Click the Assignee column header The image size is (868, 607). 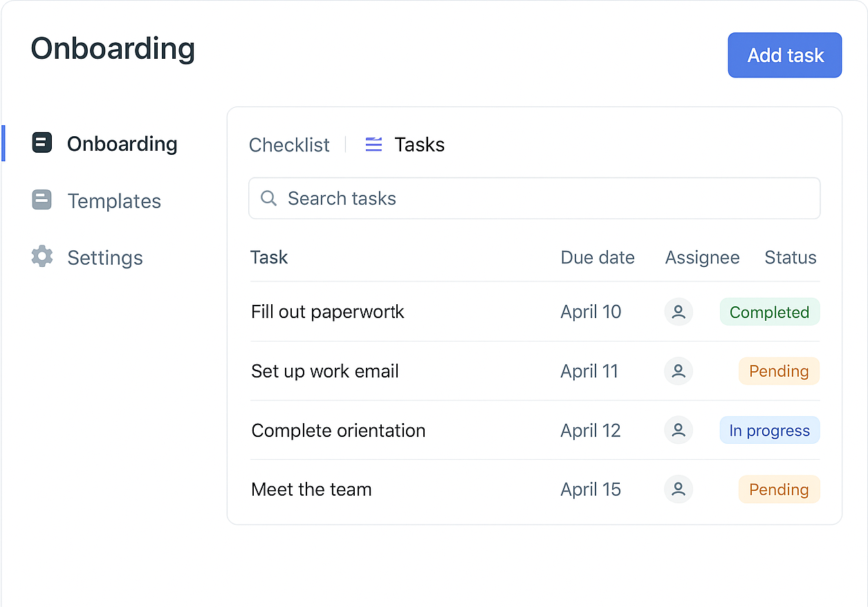click(702, 258)
